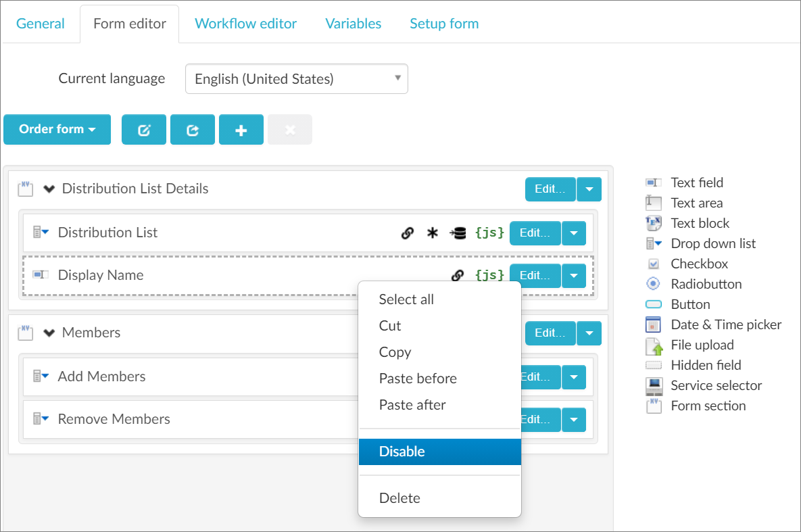
Task: Click the export arrow toolbar icon
Action: click(193, 130)
